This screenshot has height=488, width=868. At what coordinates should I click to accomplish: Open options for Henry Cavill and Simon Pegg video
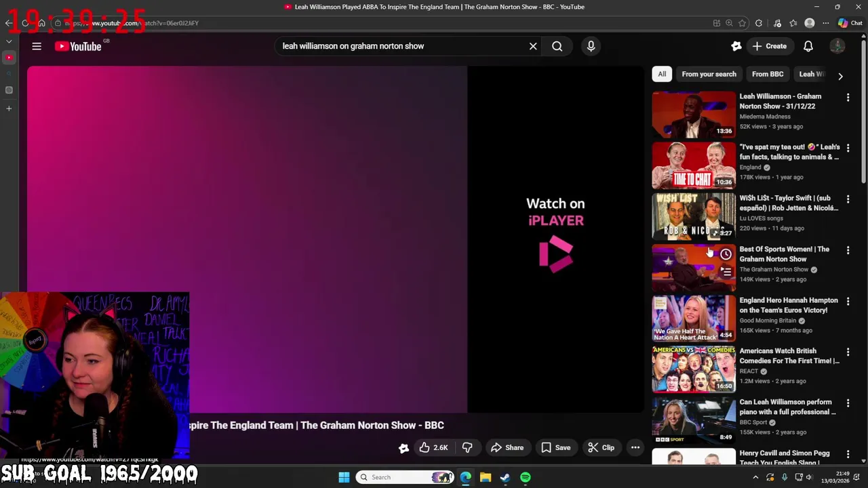848,454
